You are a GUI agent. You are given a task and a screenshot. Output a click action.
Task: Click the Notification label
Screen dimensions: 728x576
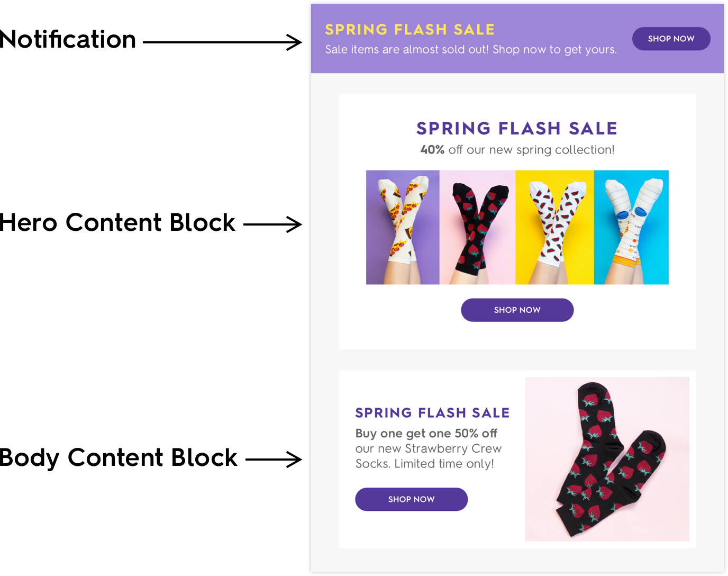68,39
